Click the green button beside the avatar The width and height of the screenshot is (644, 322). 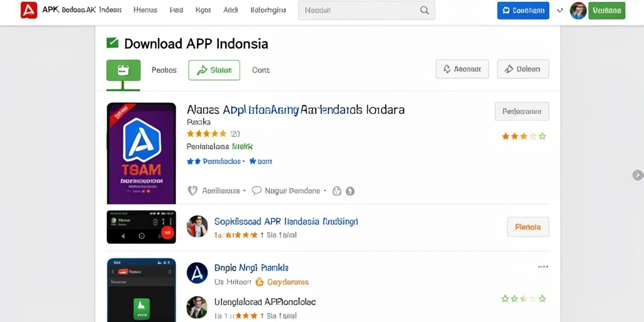click(x=607, y=11)
